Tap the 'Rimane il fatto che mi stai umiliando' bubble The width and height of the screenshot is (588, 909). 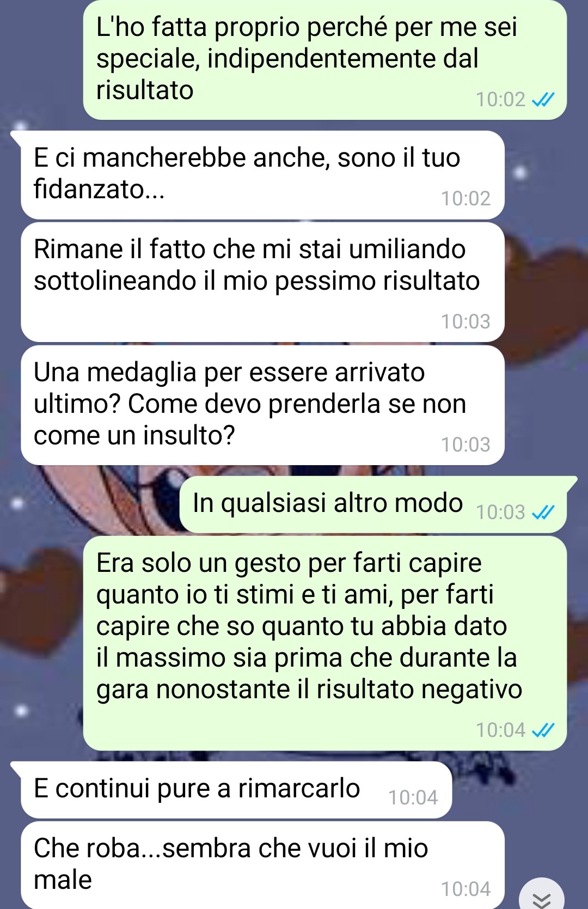point(262,282)
